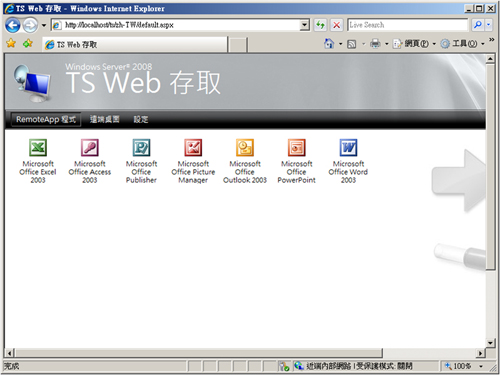Launch Microsoft Office Outlook 2003 icon
The image size is (500, 375).
[x=245, y=148]
